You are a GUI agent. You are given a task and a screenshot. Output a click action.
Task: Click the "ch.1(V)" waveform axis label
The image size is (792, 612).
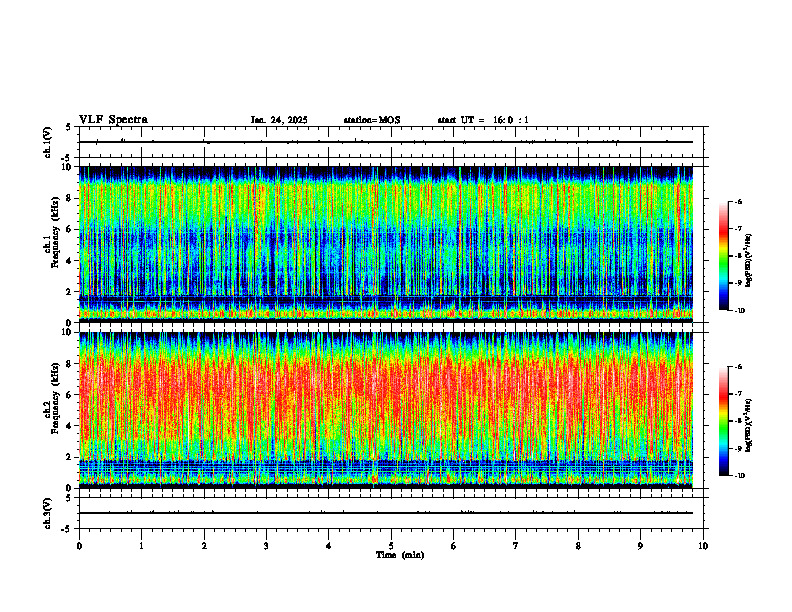[x=48, y=142]
